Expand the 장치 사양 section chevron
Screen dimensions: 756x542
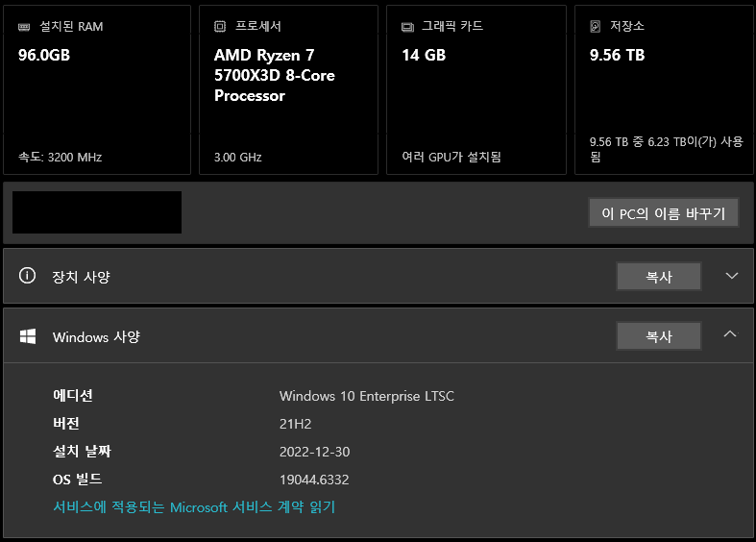[732, 277]
